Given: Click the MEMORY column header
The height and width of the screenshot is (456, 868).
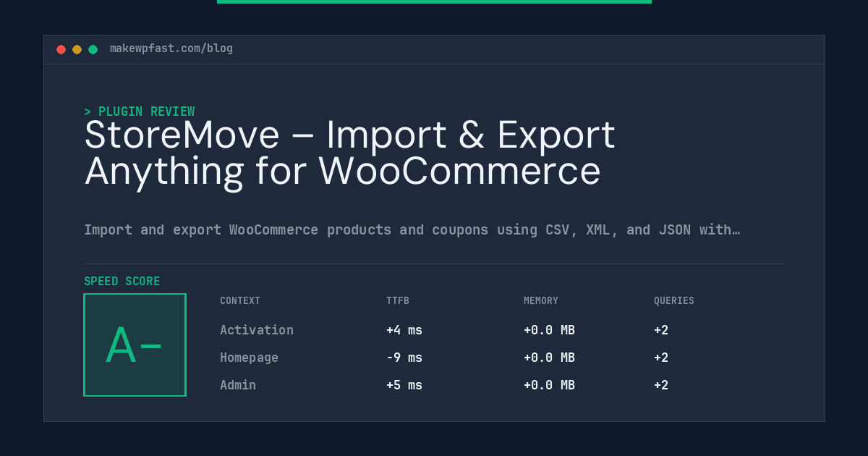Looking at the screenshot, I should [541, 301].
